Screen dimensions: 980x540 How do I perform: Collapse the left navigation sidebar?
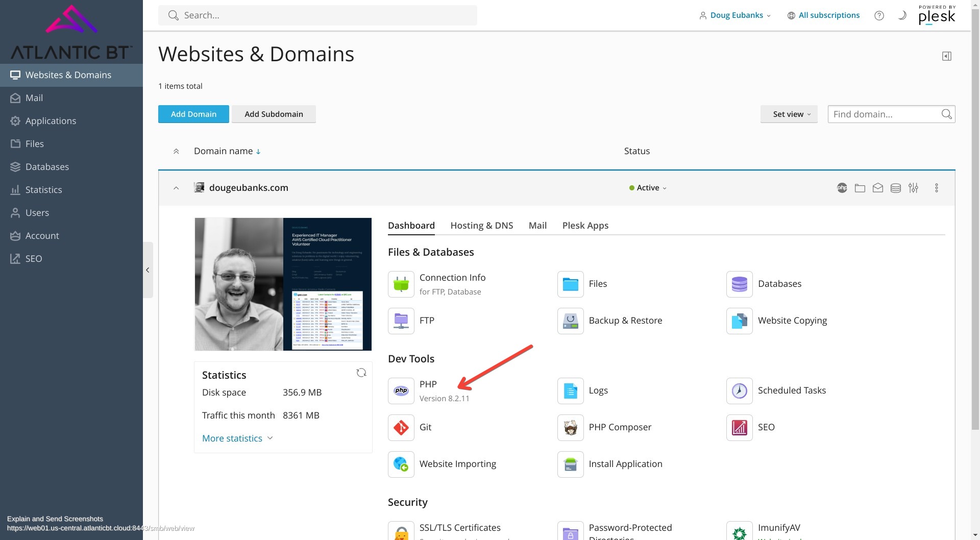(148, 270)
